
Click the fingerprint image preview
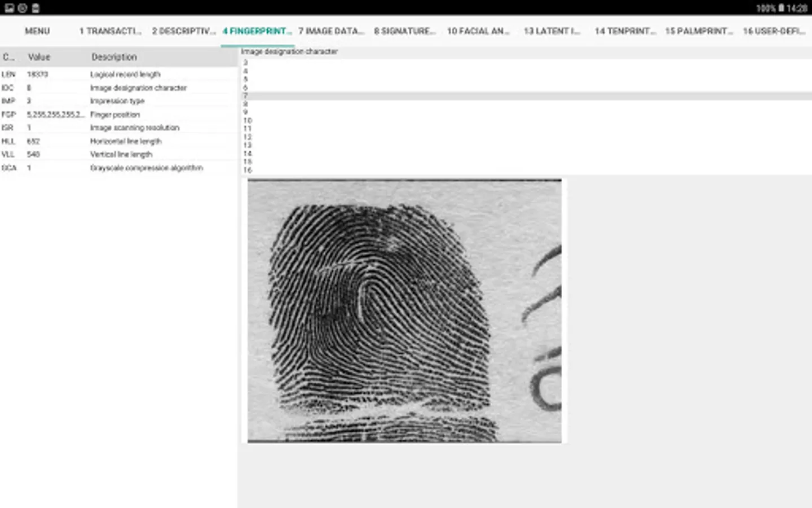pos(404,310)
